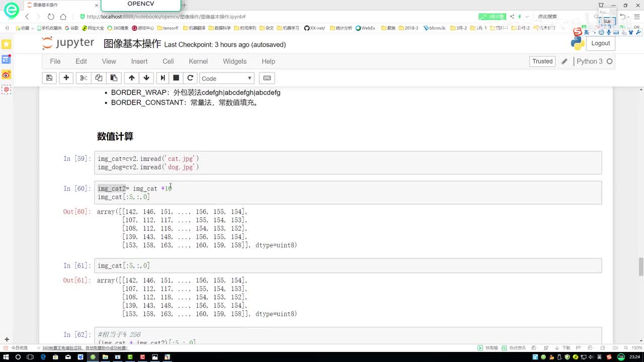The width and height of the screenshot is (644, 362).
Task: Open the tensorfl bookmark folder
Action: coord(168,28)
